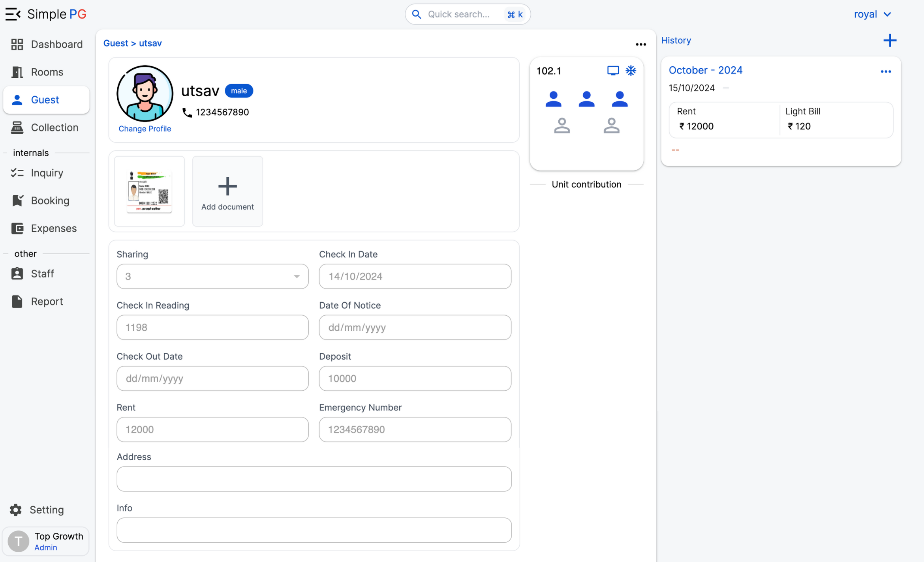924x562 pixels.
Task: Click the Add document plus tile
Action: tap(227, 191)
